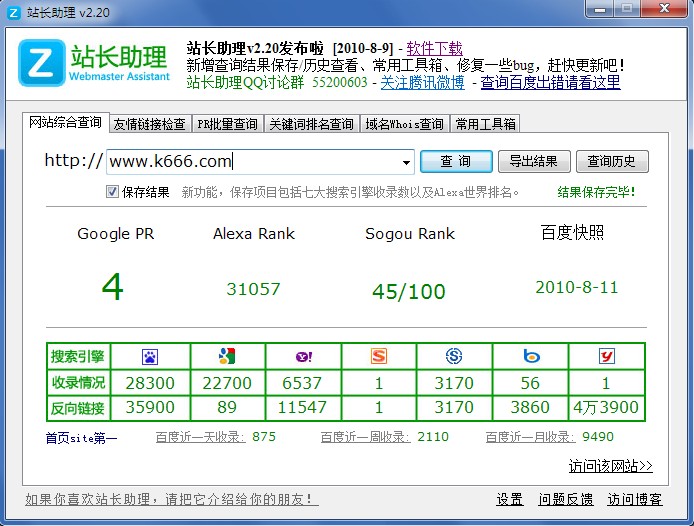The width and height of the screenshot is (694, 526).
Task: Click the orange Sogou S icon
Action: tap(379, 356)
